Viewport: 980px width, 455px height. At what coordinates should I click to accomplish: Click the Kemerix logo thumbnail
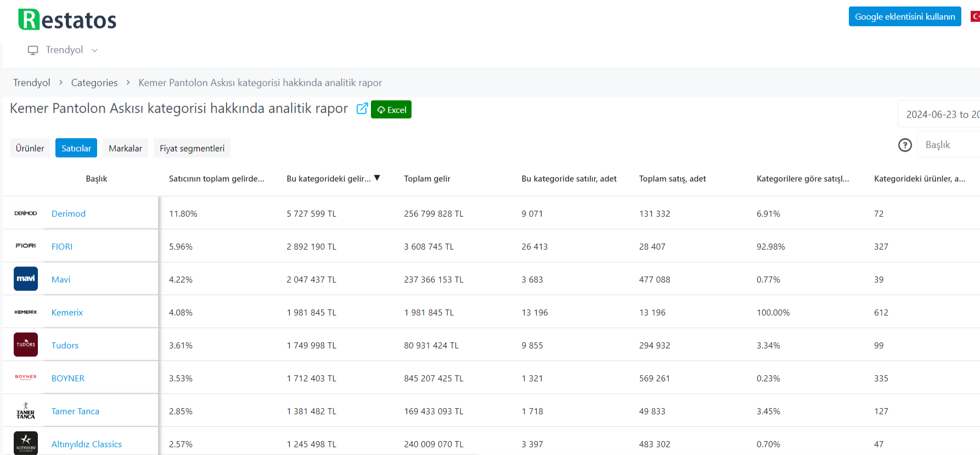26,312
